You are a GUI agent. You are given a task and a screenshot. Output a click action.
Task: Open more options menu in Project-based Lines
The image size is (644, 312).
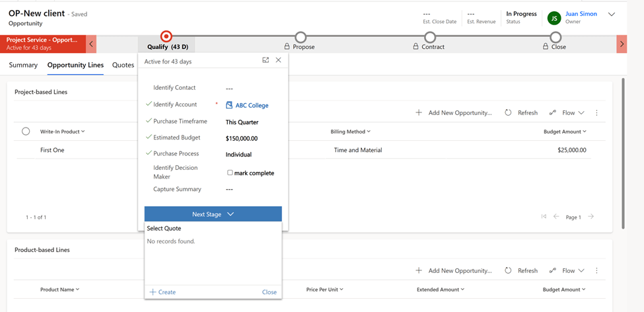pyautogui.click(x=596, y=113)
